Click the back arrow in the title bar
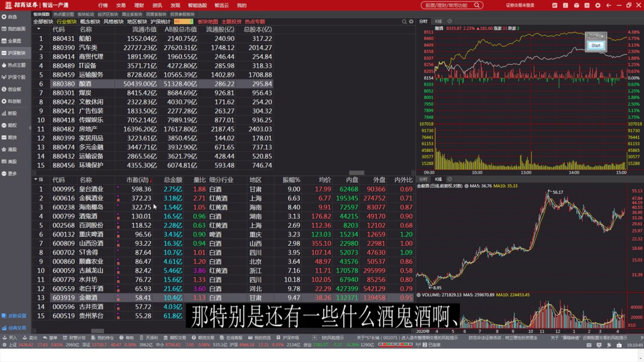The height and width of the screenshot is (362, 644). pyautogui.click(x=609, y=5)
